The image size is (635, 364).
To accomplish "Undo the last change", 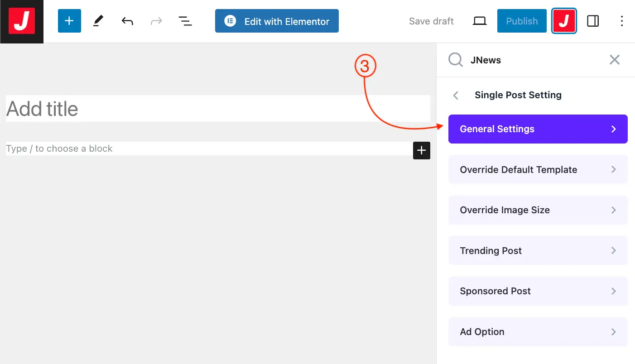I will point(127,21).
